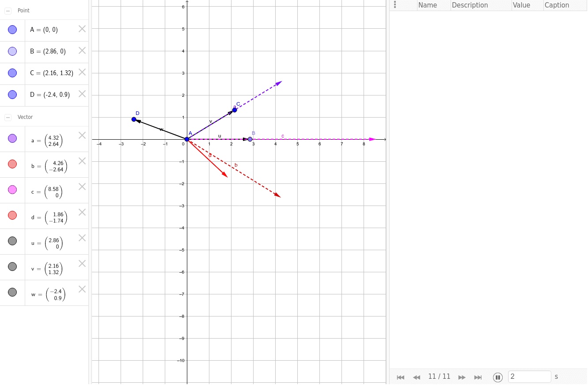Select point A at the origin in graph
Viewport: 588px width, 385px height.
pos(187,139)
